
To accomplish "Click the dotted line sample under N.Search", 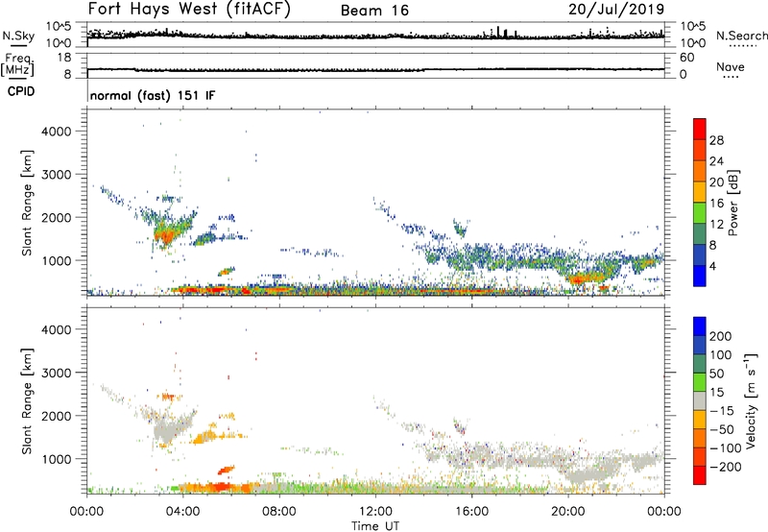I will click(741, 46).
